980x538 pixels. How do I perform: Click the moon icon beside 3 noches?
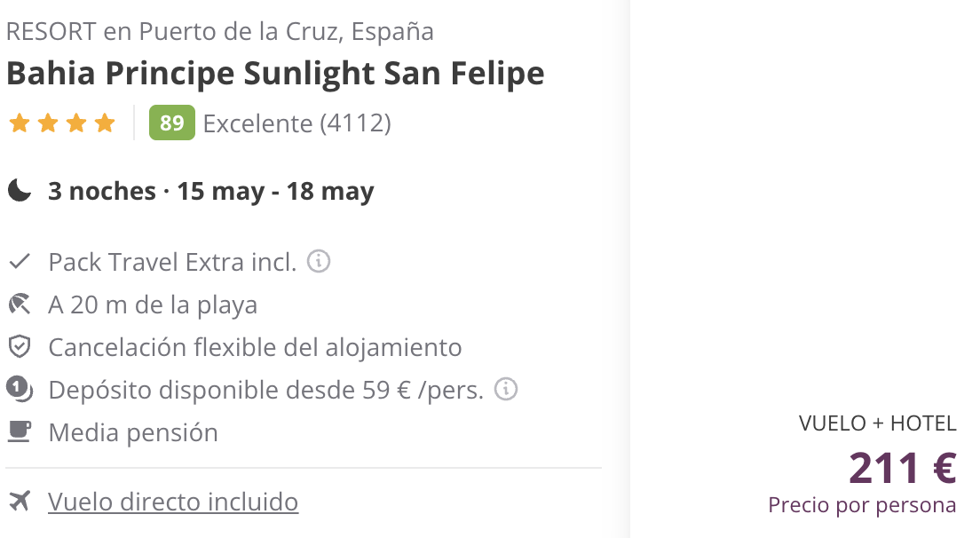coord(20,190)
